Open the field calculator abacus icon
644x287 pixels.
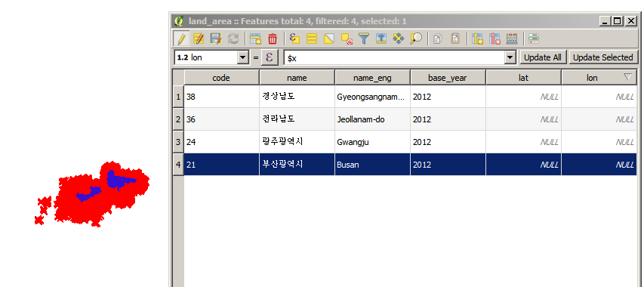click(x=512, y=39)
